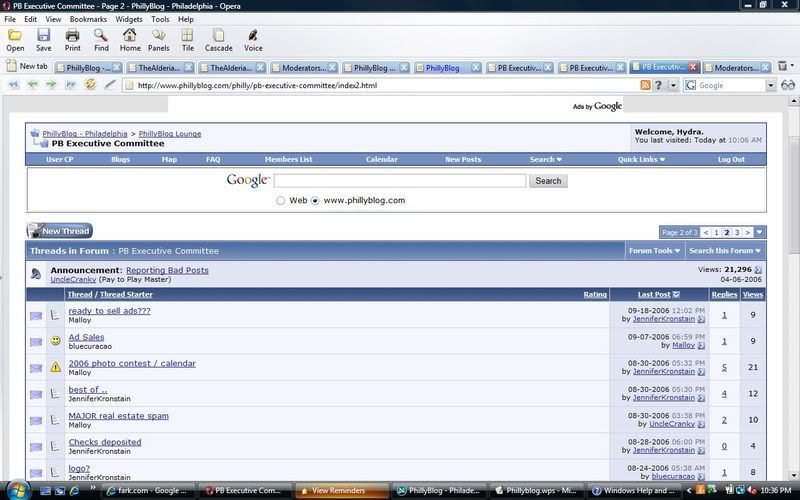Open Members List in forum navbar
800x500 pixels.
click(288, 159)
